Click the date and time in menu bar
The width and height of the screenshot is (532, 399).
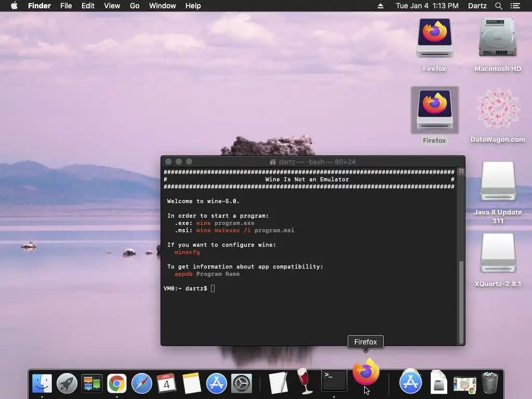[x=427, y=6]
